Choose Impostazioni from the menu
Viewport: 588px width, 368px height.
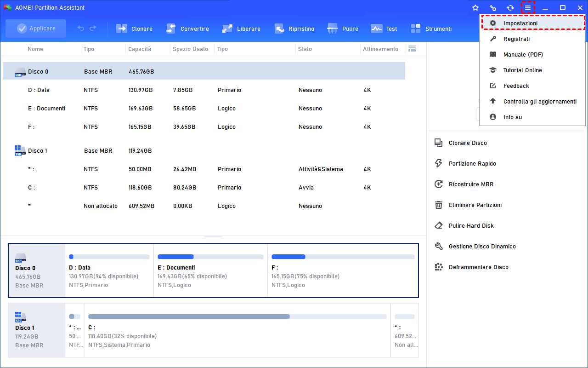532,23
